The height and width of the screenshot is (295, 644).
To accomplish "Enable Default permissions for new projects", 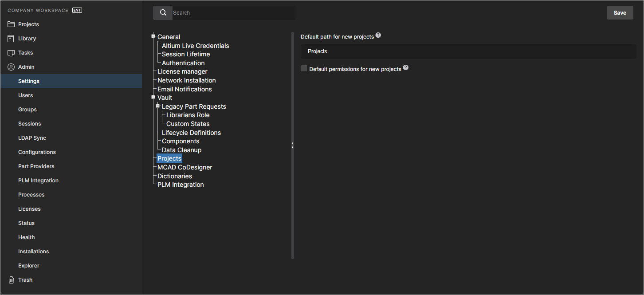I will point(304,68).
